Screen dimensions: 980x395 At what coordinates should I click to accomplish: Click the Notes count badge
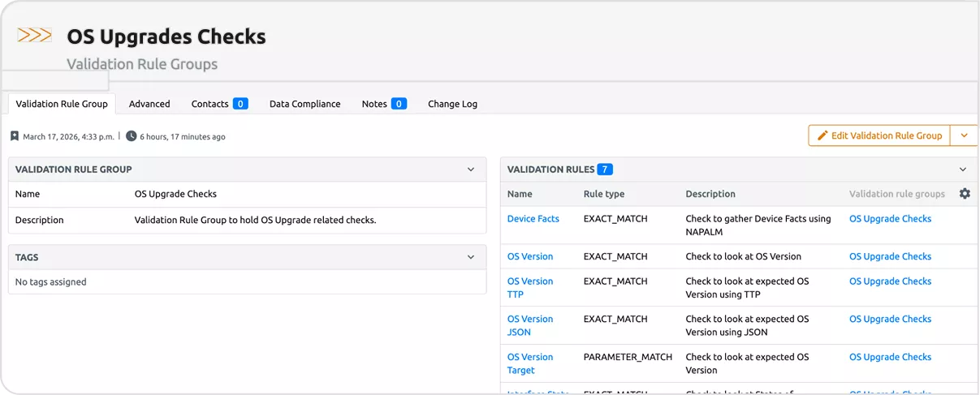point(399,104)
